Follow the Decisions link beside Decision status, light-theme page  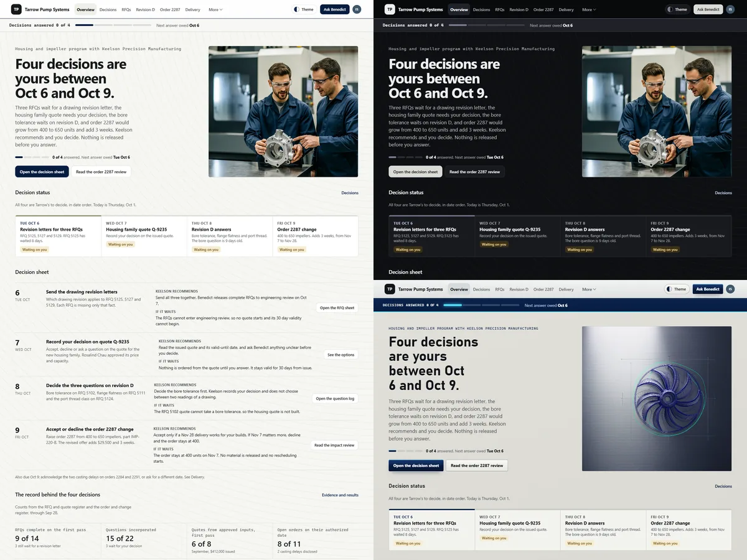pos(350,193)
